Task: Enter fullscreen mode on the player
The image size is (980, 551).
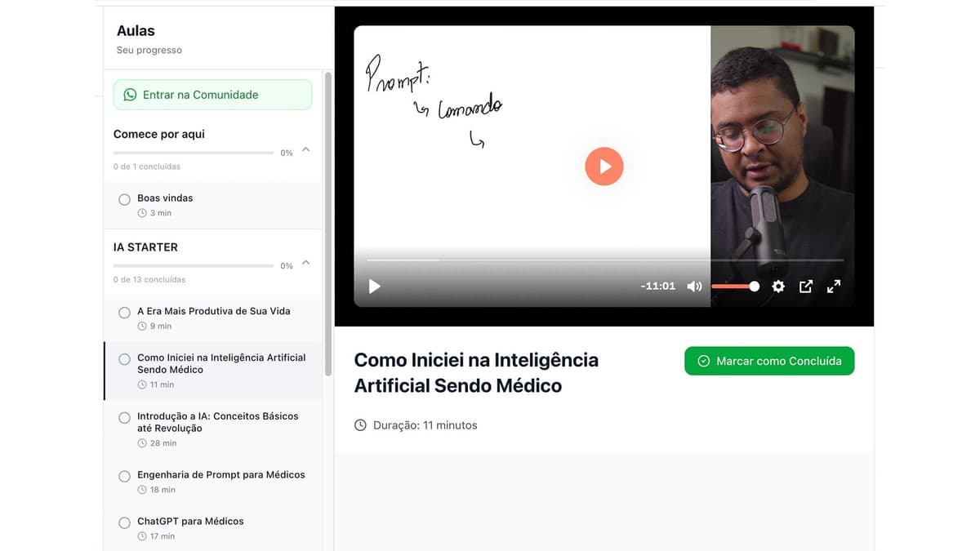Action: pos(833,287)
